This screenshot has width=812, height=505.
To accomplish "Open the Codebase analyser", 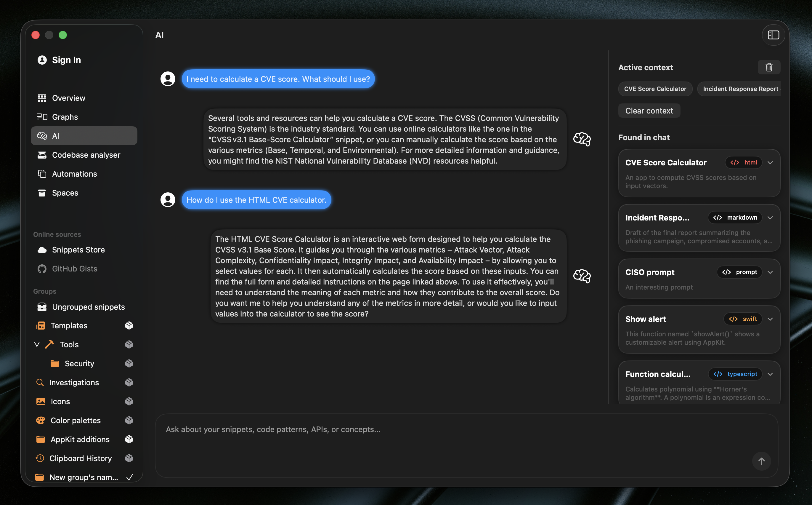I will pyautogui.click(x=86, y=155).
